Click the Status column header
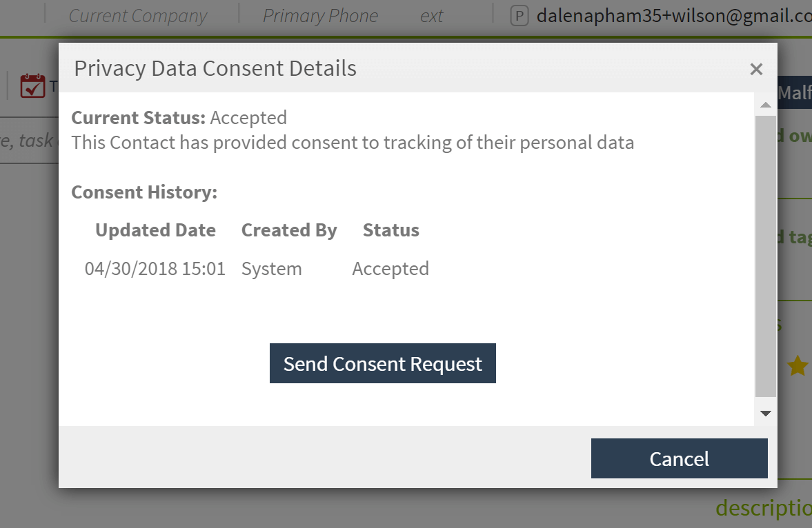 pos(391,230)
